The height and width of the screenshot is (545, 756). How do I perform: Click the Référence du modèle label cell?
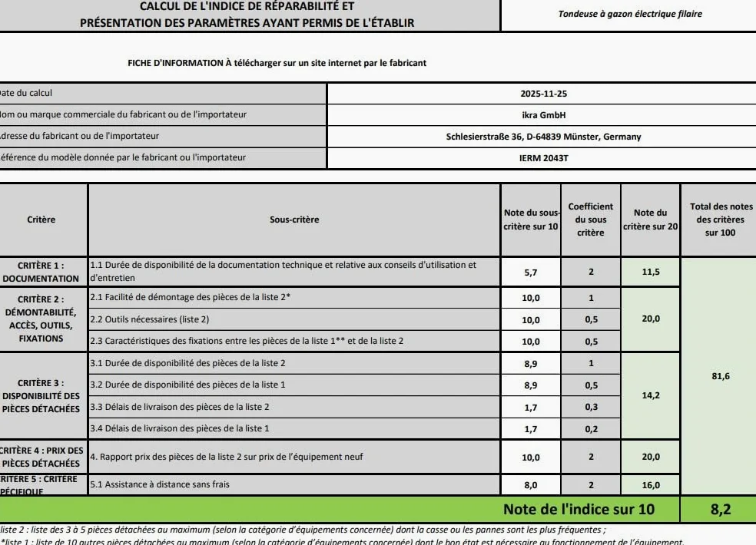pyautogui.click(x=162, y=157)
